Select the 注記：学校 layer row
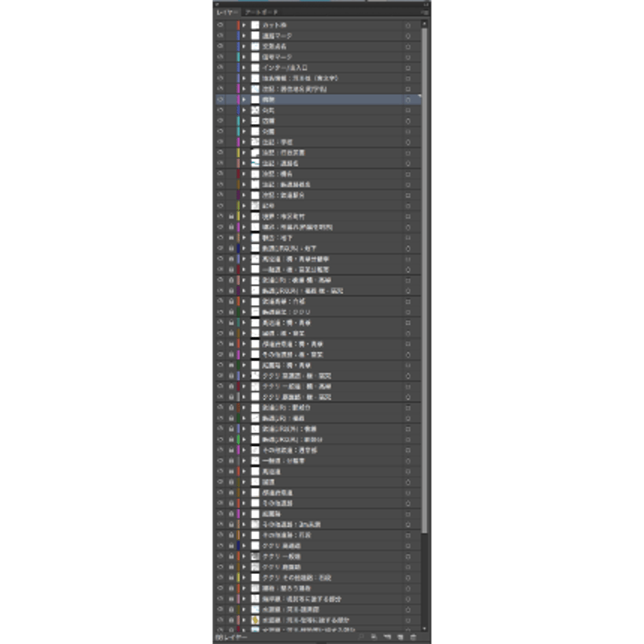Image resolution: width=644 pixels, height=644 pixels. pyautogui.click(x=318, y=142)
